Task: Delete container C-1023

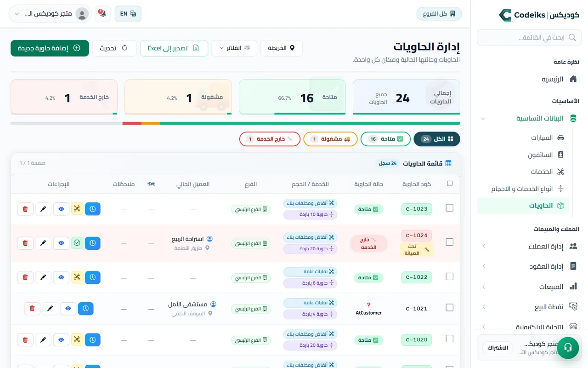Action: tap(25, 209)
